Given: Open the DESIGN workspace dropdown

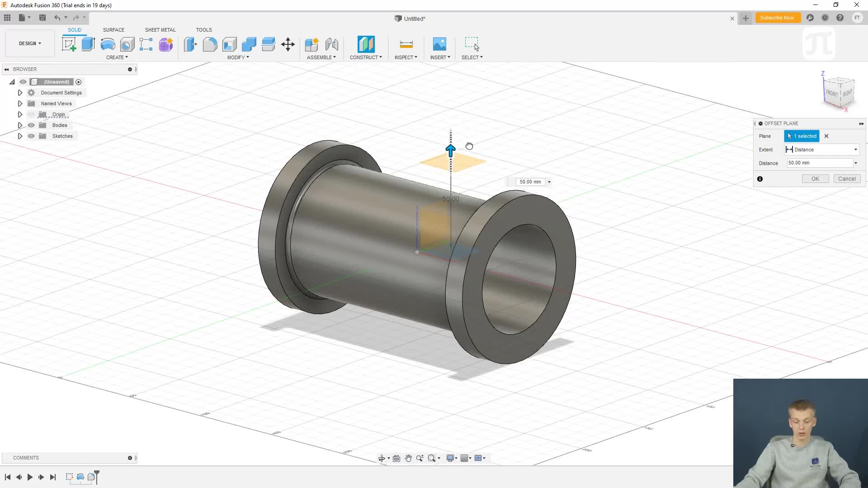Looking at the screenshot, I should point(30,43).
